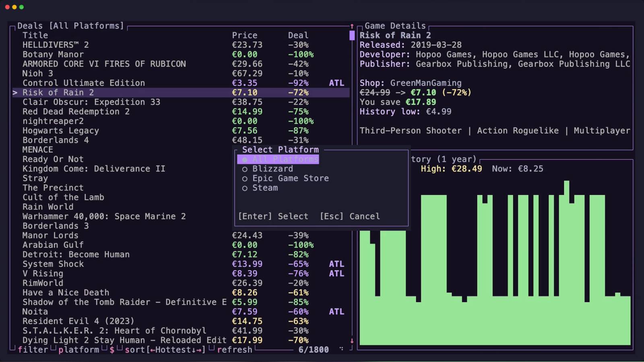The height and width of the screenshot is (362, 644).
Task: Pick Epic Game Store in platform list
Action: click(x=285, y=178)
